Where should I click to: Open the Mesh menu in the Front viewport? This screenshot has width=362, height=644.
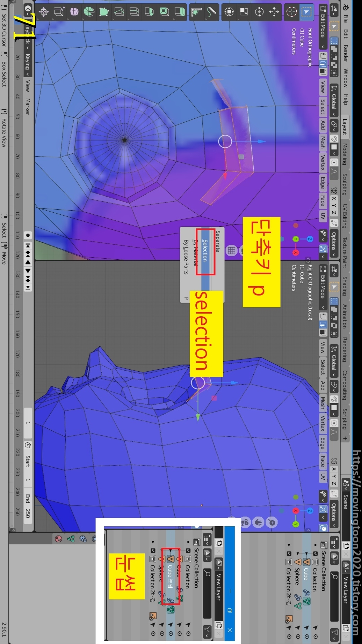coord(323,142)
